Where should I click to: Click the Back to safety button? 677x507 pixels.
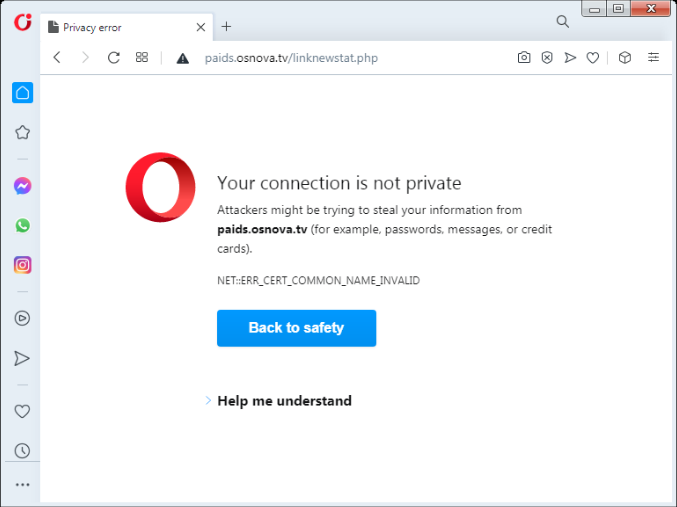coord(297,328)
